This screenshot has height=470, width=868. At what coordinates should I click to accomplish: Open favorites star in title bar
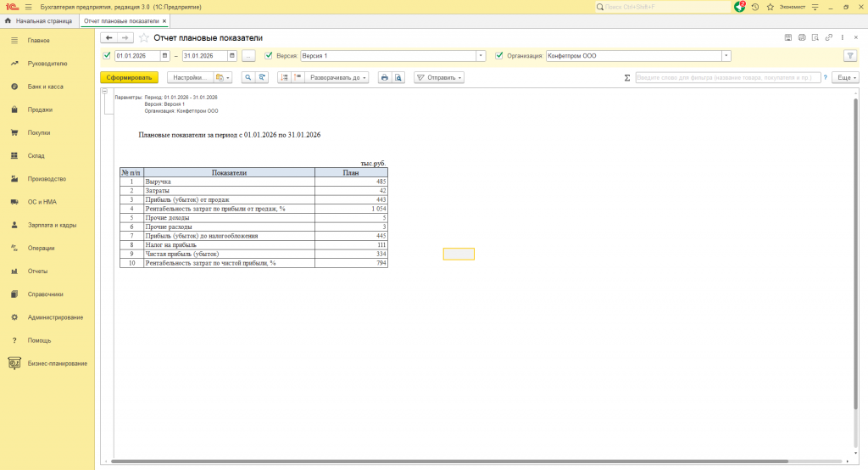(770, 7)
